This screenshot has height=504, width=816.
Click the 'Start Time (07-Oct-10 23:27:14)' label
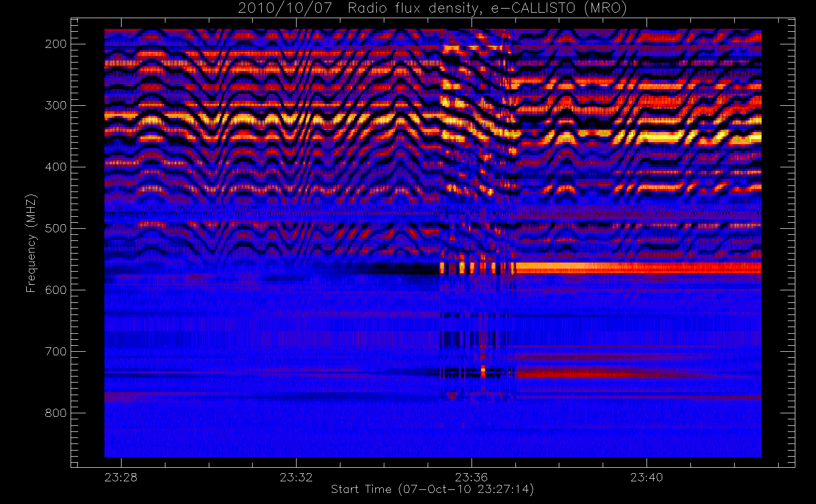[432, 489]
